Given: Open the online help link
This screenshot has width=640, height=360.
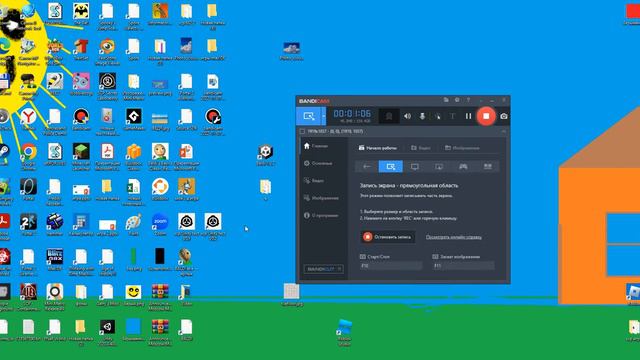Looking at the screenshot, I should point(453,237).
